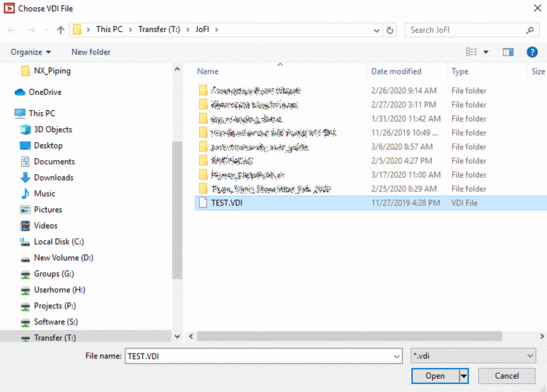Image resolution: width=547 pixels, height=392 pixels.
Task: Click the sidebar scroll up arrow
Action: click(x=177, y=69)
